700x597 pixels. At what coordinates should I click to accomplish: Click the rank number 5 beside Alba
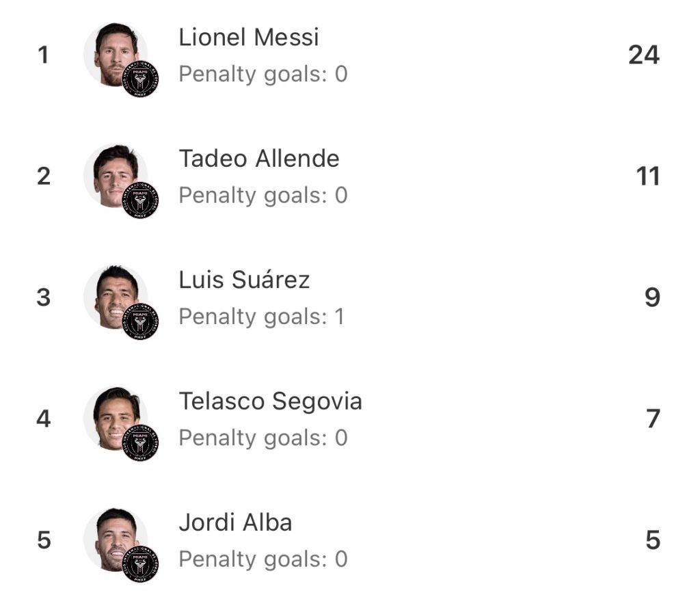click(44, 540)
